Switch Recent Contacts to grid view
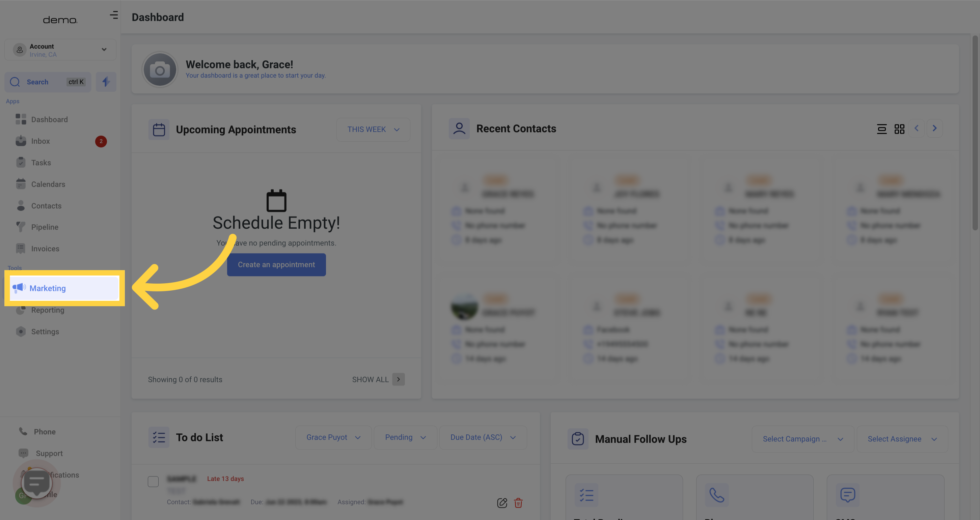 (x=899, y=128)
